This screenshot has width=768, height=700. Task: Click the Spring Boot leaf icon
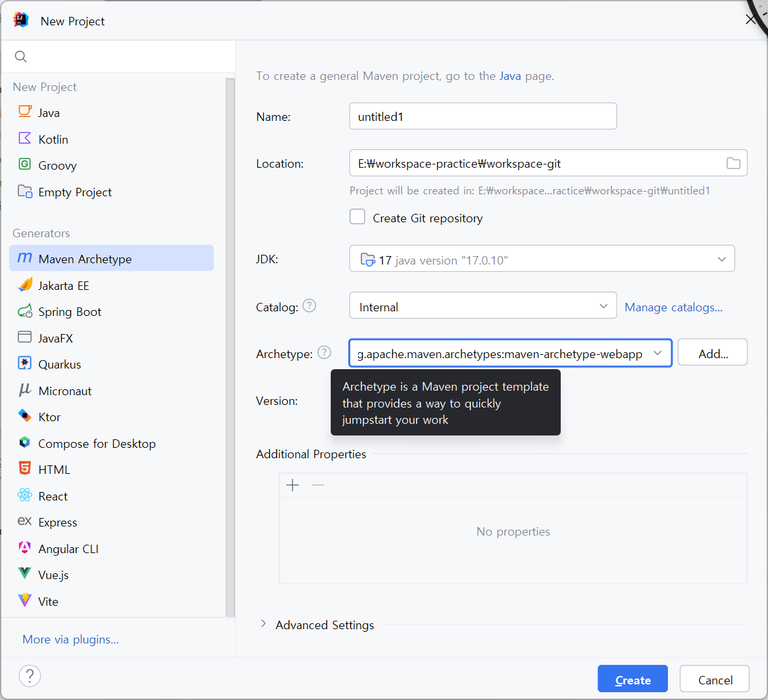coord(25,311)
